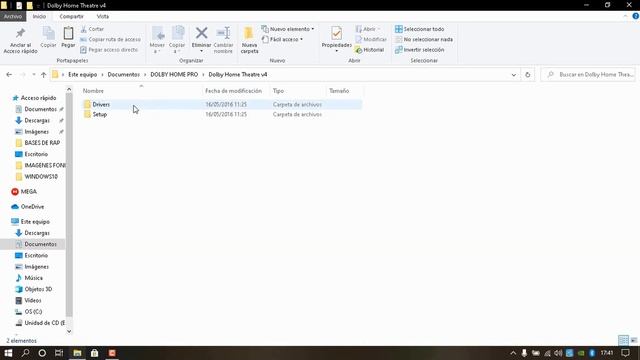Select OS (C:) drive in sidebar

33,311
